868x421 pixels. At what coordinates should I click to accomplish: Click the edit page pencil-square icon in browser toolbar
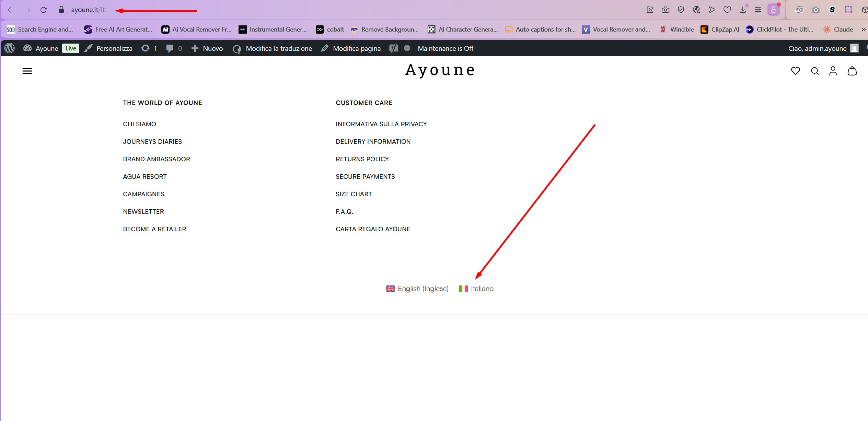[650, 10]
